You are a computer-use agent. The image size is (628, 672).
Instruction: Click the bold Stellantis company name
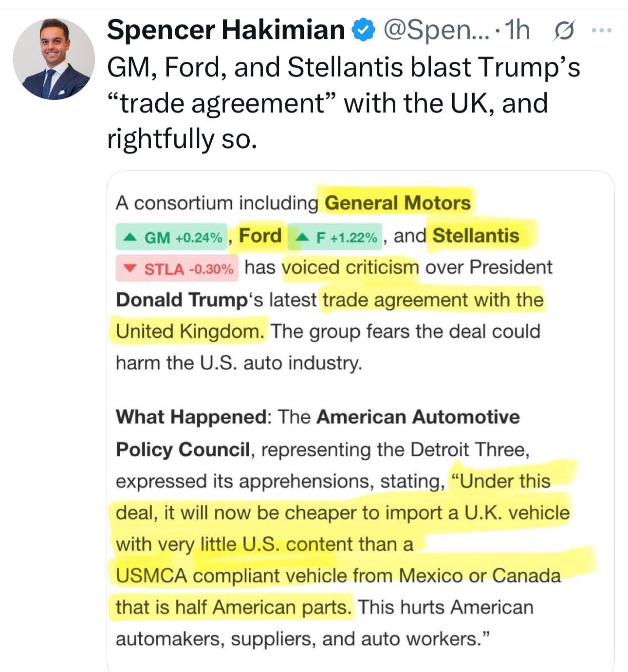(476, 236)
